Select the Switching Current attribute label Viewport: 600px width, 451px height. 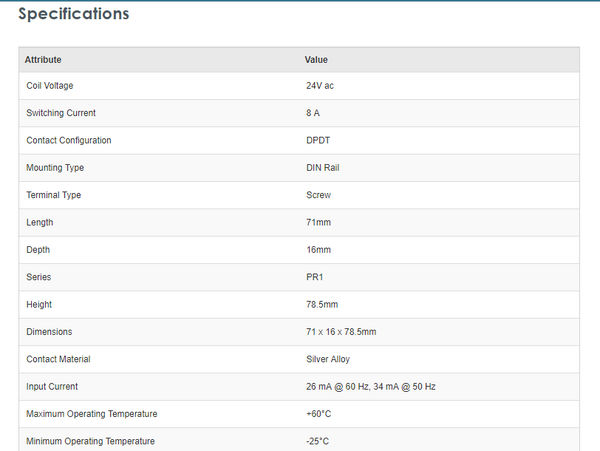pyautogui.click(x=61, y=113)
